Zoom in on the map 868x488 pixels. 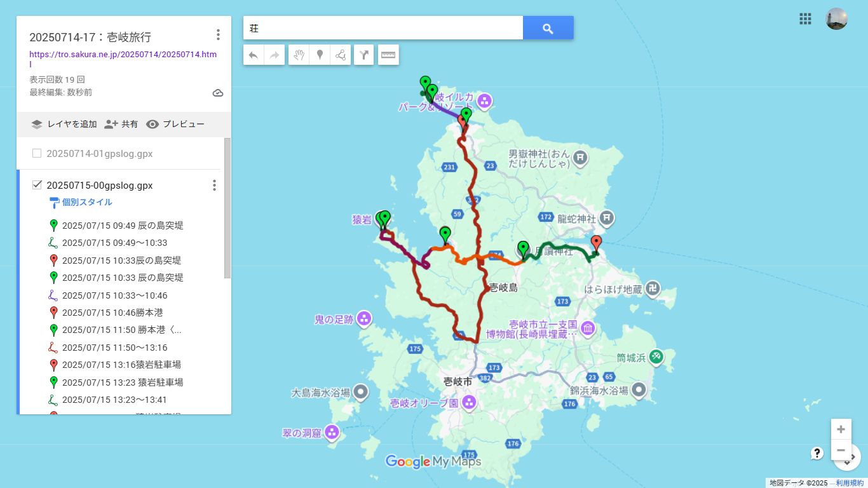[841, 429]
